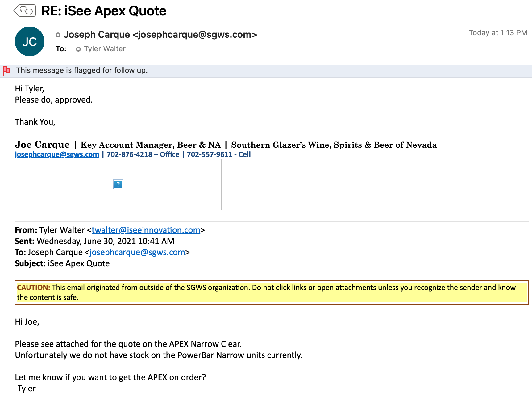The image size is (532, 399).
Task: Click the red follow-up flag icon
Action: click(x=6, y=71)
